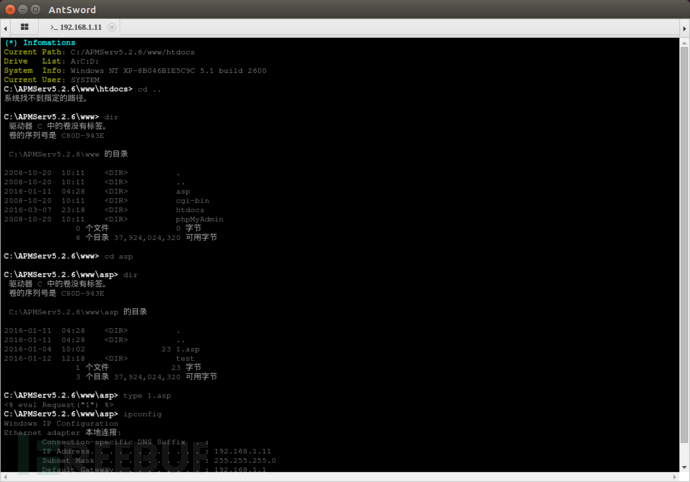Click the tab bar right arrow
Viewport: 690px width, 482px height.
point(684,28)
